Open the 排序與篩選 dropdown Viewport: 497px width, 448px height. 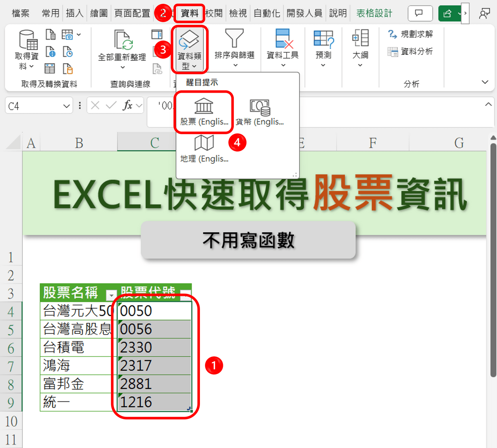coord(235,49)
